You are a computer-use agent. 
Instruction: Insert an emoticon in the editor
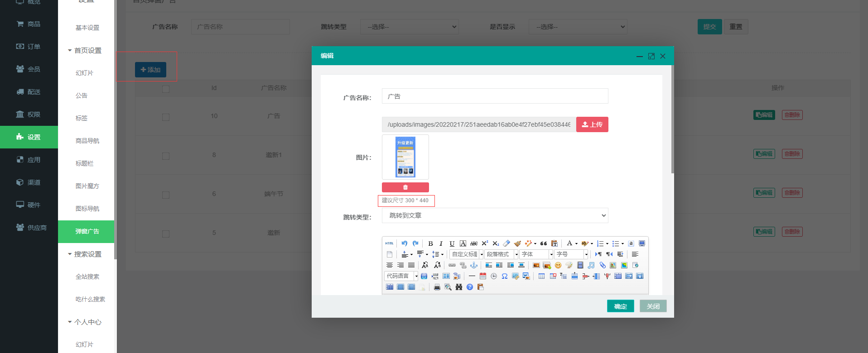click(558, 265)
